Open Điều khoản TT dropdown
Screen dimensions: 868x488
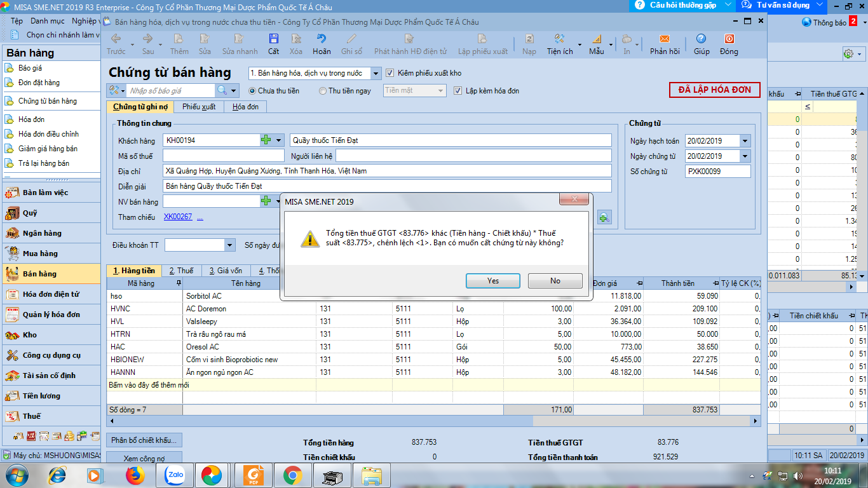pyautogui.click(x=229, y=245)
